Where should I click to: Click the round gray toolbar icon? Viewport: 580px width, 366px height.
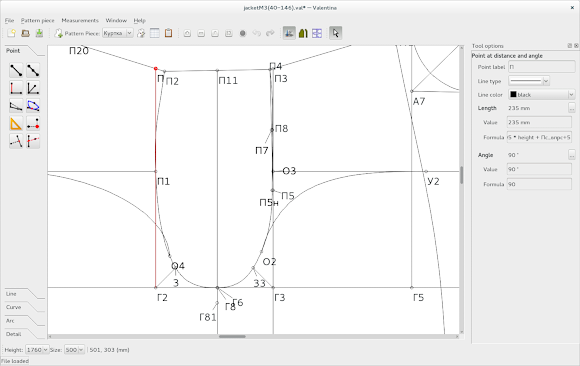tap(243, 33)
